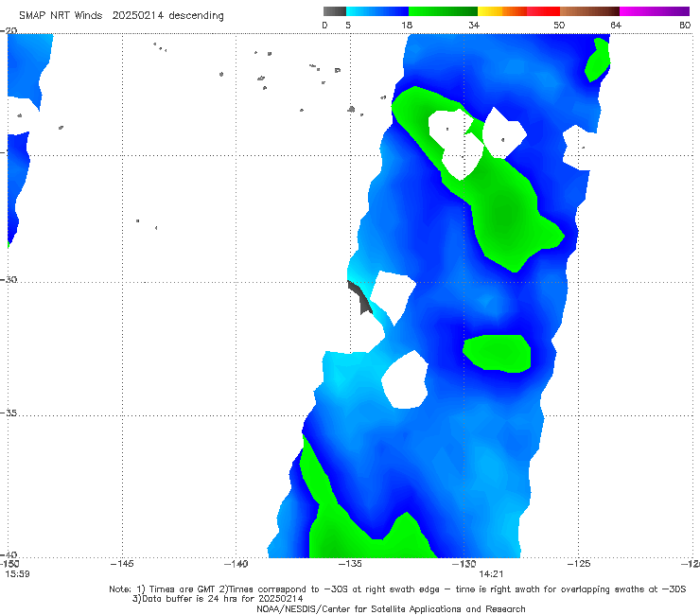The width and height of the screenshot is (700, 615).
Task: Click the -125 longitude axis label
Action: pos(579,564)
